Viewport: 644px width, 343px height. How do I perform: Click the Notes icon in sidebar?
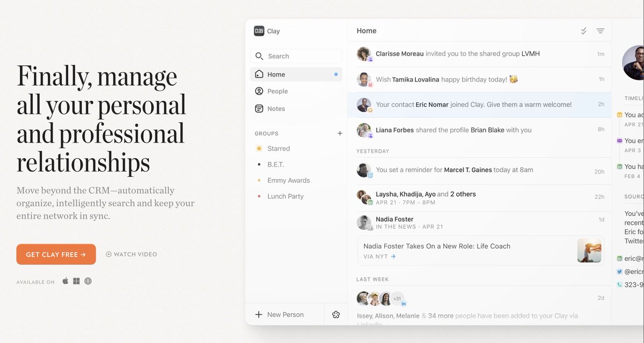click(x=259, y=108)
